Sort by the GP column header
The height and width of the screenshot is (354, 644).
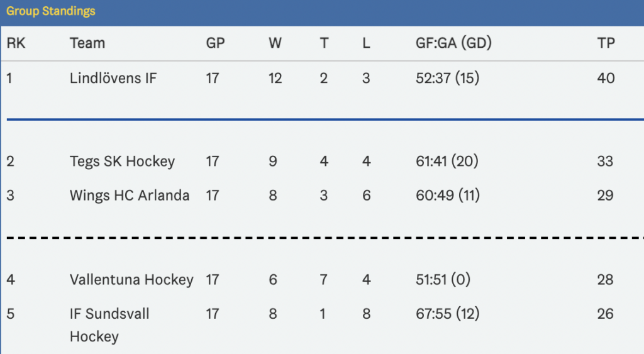(215, 43)
